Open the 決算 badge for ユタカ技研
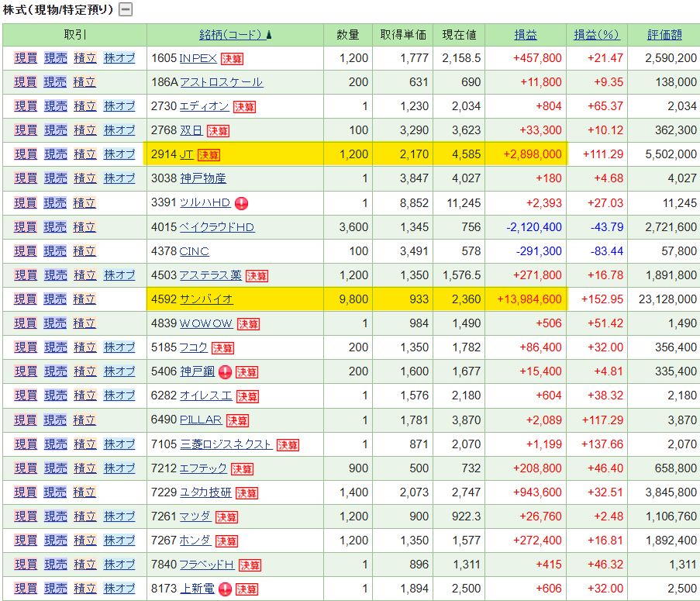 point(247,494)
